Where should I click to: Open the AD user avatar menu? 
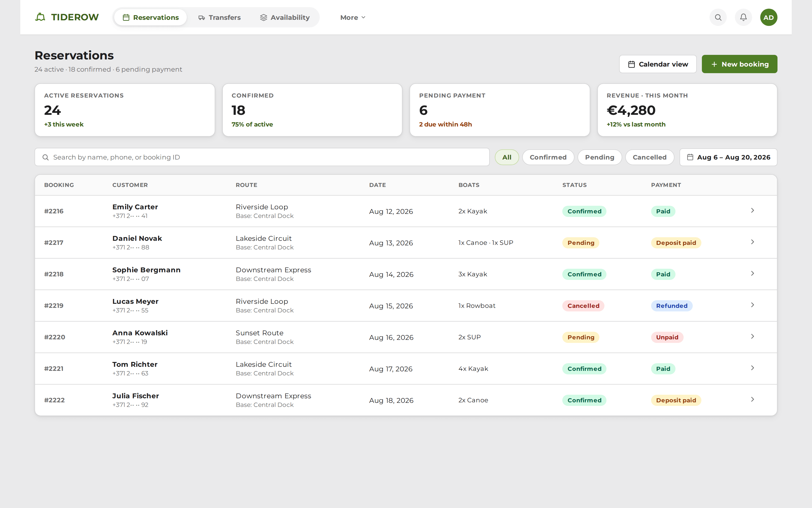(768, 17)
